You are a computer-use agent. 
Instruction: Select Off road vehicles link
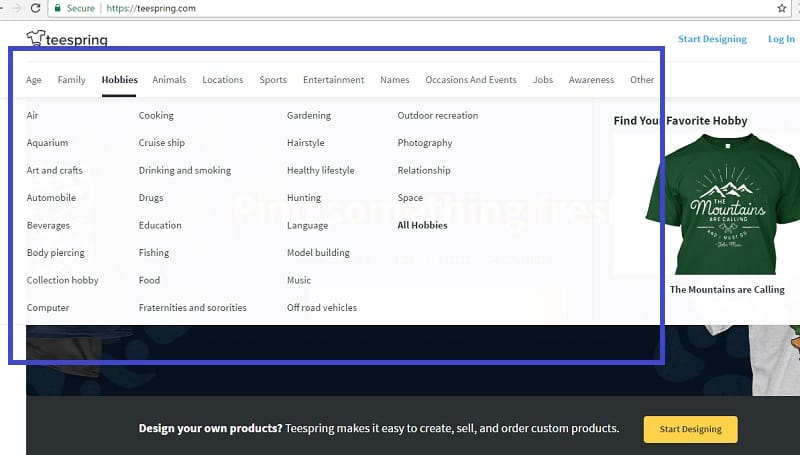322,308
